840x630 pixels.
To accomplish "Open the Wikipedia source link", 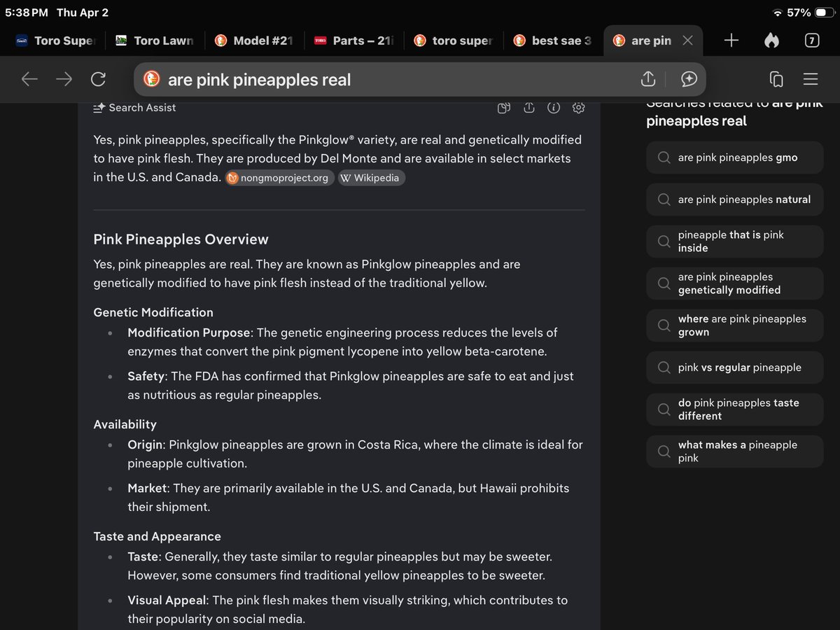I will [371, 178].
